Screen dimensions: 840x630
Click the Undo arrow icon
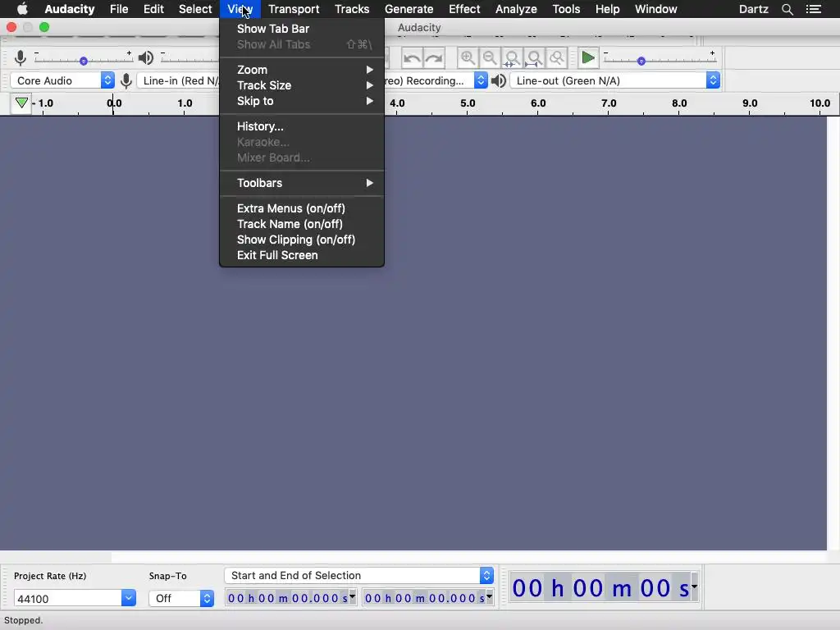412,58
